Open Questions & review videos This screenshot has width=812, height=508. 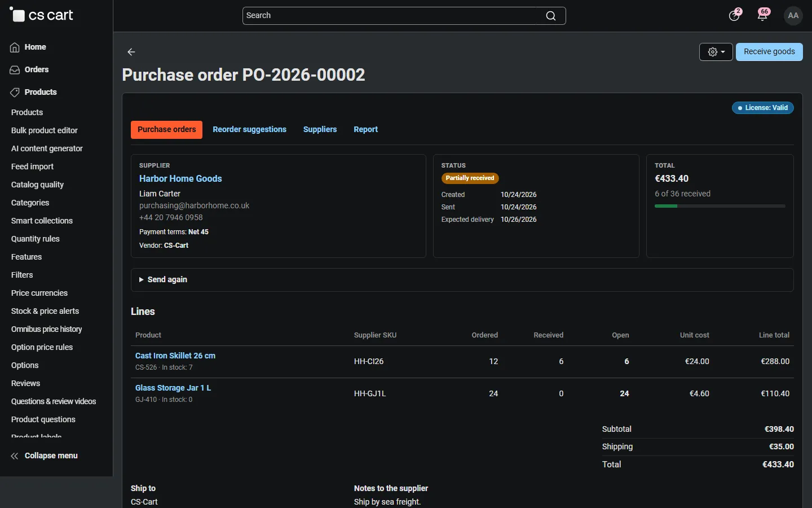(x=54, y=402)
